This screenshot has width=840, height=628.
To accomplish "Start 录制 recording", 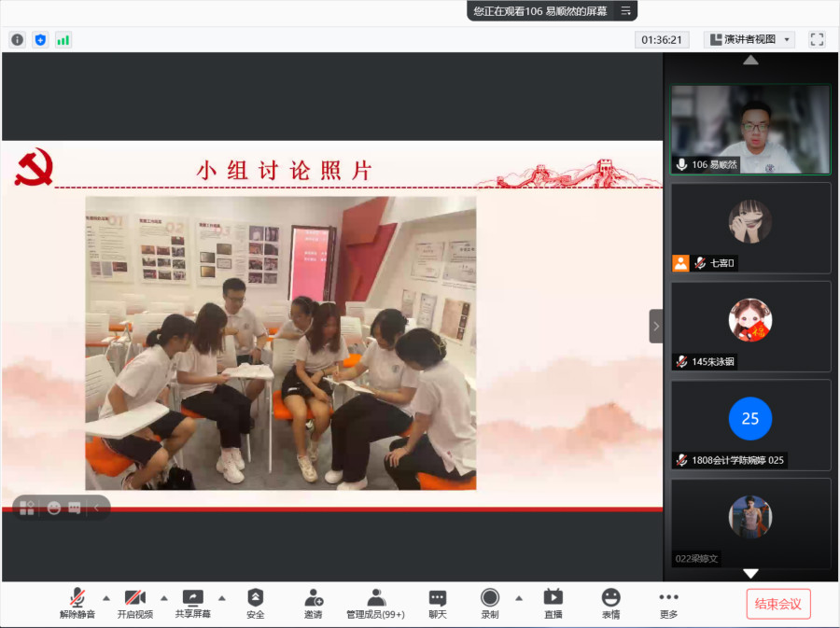I will 490,602.
